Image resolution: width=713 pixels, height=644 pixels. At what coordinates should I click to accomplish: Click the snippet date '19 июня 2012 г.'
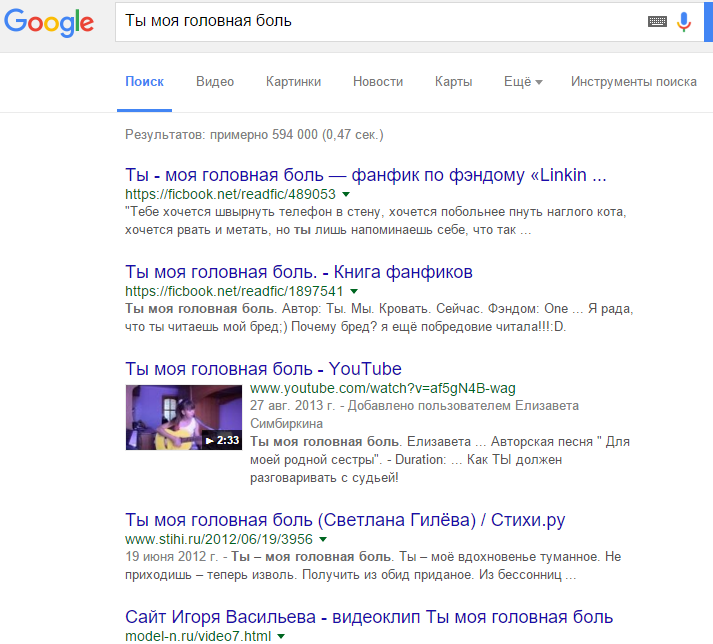(171, 557)
